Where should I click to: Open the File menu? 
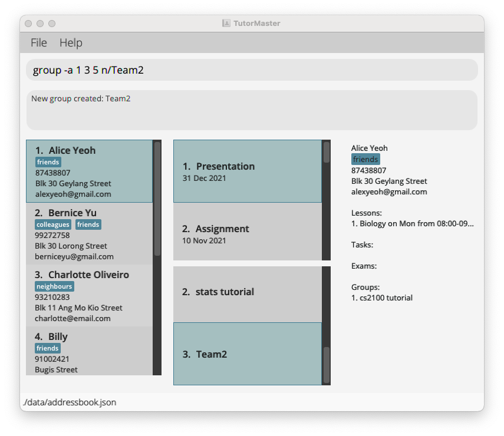click(38, 42)
